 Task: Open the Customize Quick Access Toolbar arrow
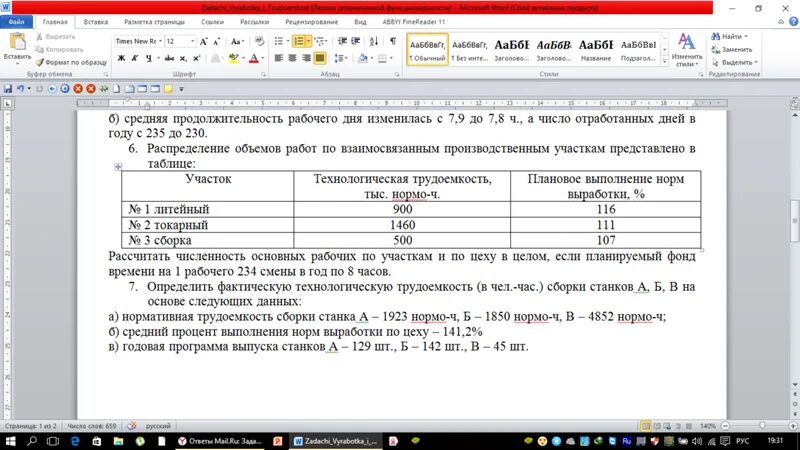181,89
